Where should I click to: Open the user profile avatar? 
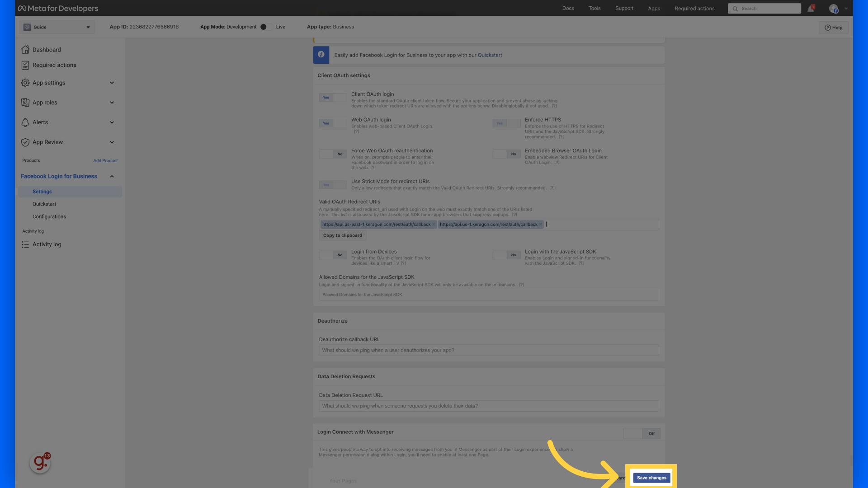point(834,9)
